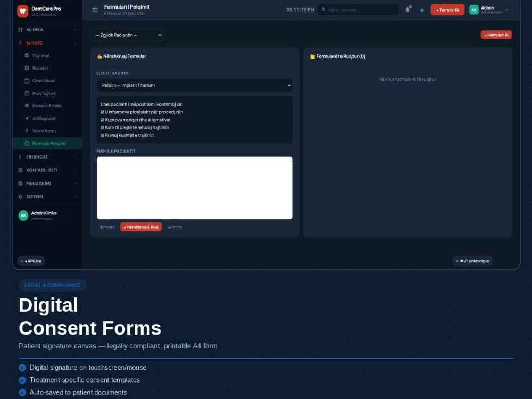The height and width of the screenshot is (399, 532).
Task: Click the Plan Trajtimi calendar icon
Action: tap(27, 93)
